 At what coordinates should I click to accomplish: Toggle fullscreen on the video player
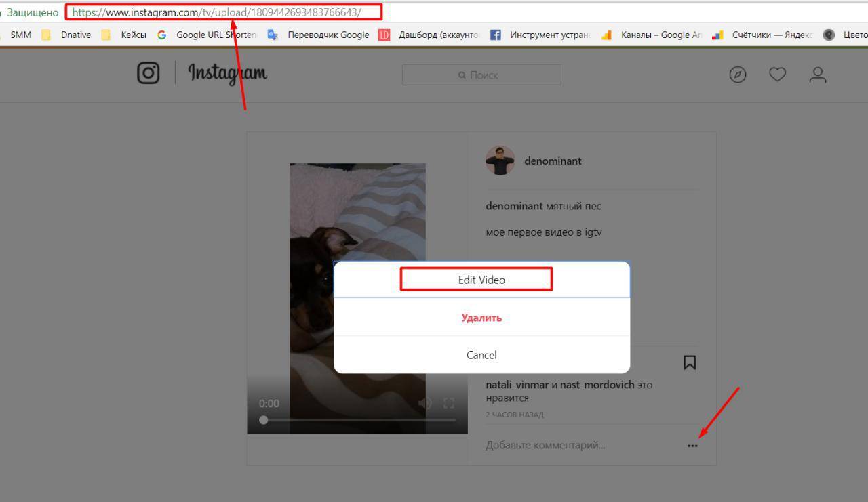coord(449,404)
